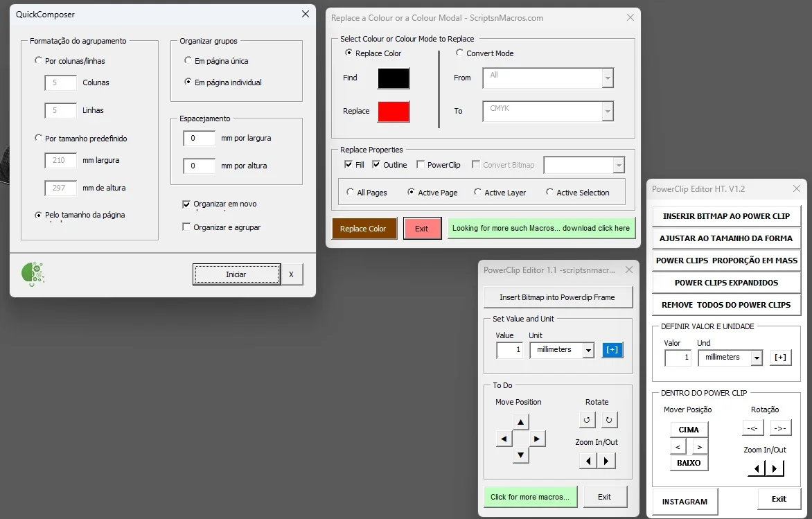Click the ->- rotation button
Image resolution: width=812 pixels, height=519 pixels.
[780, 428]
